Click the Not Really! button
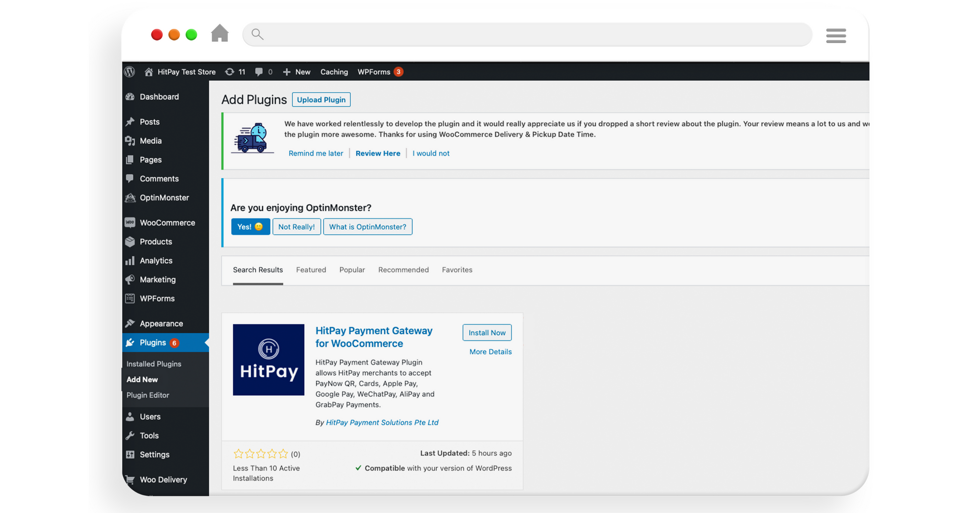 point(296,226)
